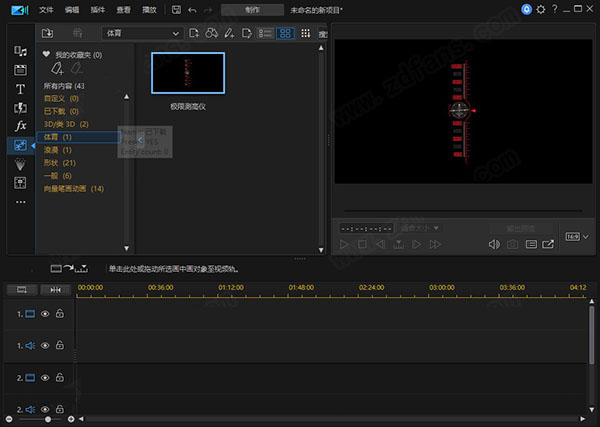600x427 pixels.
Task: Hide video track 1 with the eye icon
Action: [45, 314]
